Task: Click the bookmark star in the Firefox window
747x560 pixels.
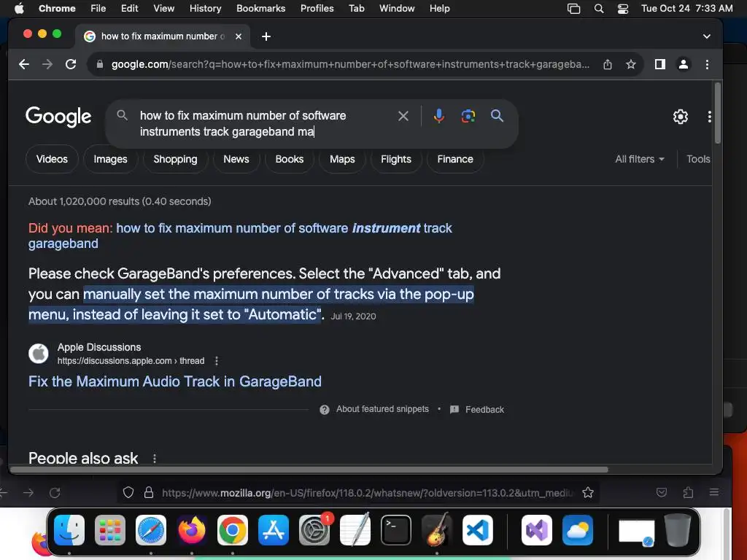Action: [588, 492]
